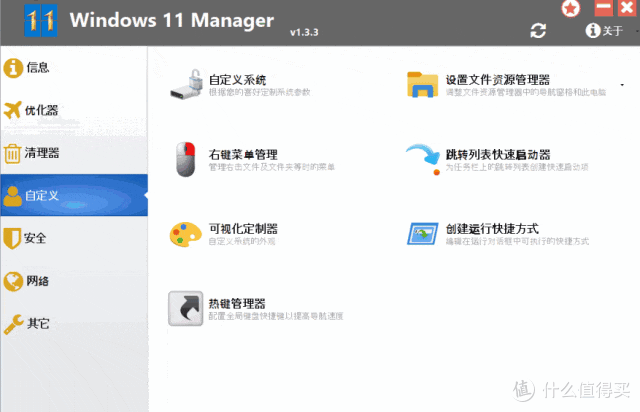The image size is (640, 412).
Task: Click description under 热键管理器
Action: [276, 316]
